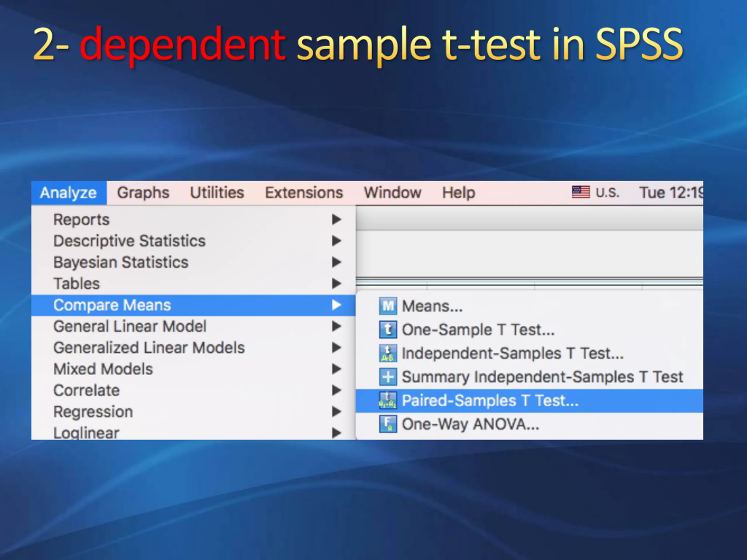Select Paired-Samples T Test menu entry

490,401
